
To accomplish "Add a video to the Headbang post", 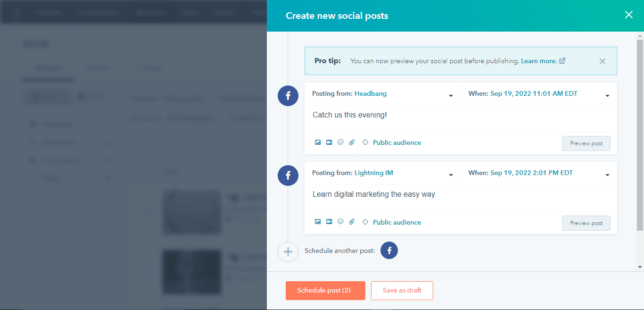I will [x=329, y=142].
